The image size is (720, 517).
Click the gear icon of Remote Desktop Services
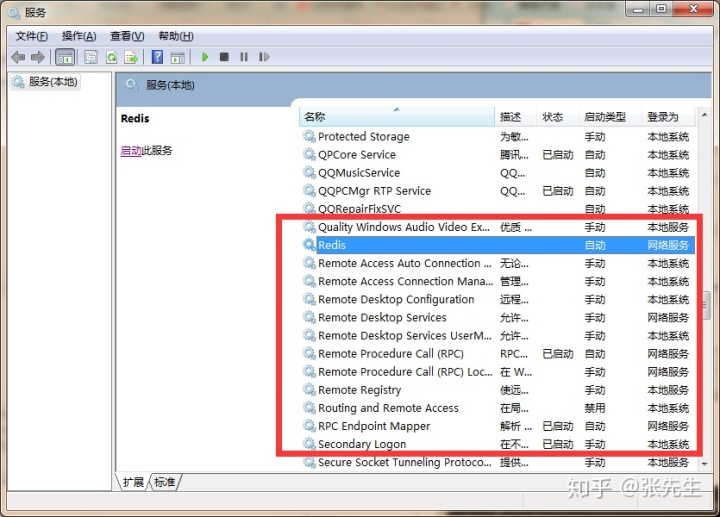click(x=309, y=317)
